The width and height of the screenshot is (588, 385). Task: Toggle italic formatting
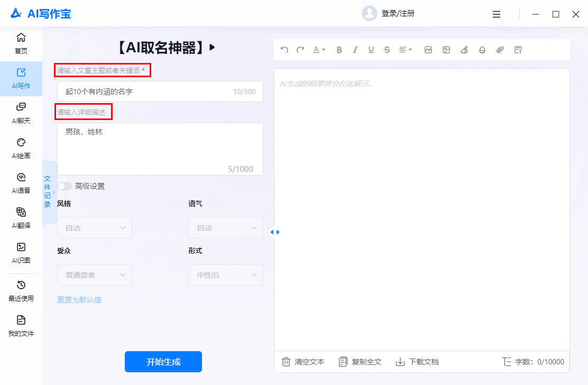[x=355, y=50]
